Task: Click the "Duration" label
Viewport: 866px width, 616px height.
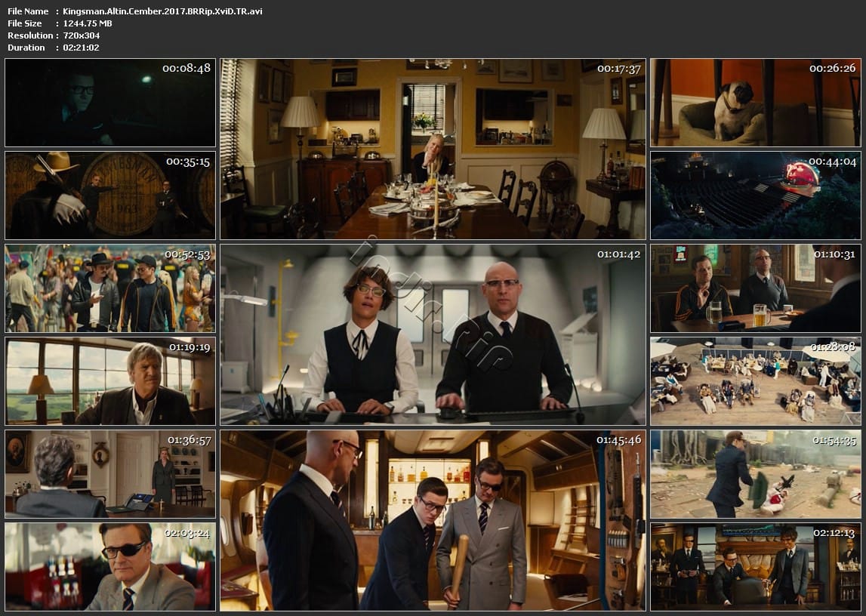Action: click(x=26, y=48)
